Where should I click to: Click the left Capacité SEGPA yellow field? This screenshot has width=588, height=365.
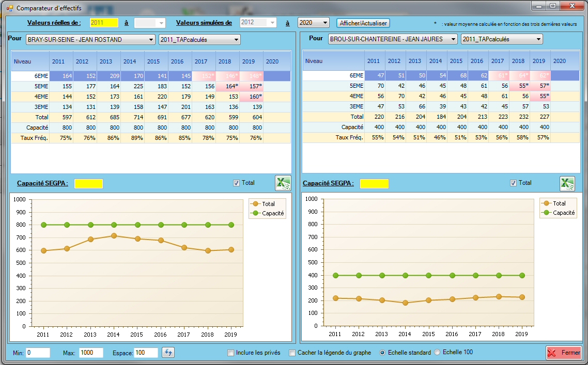[88, 183]
